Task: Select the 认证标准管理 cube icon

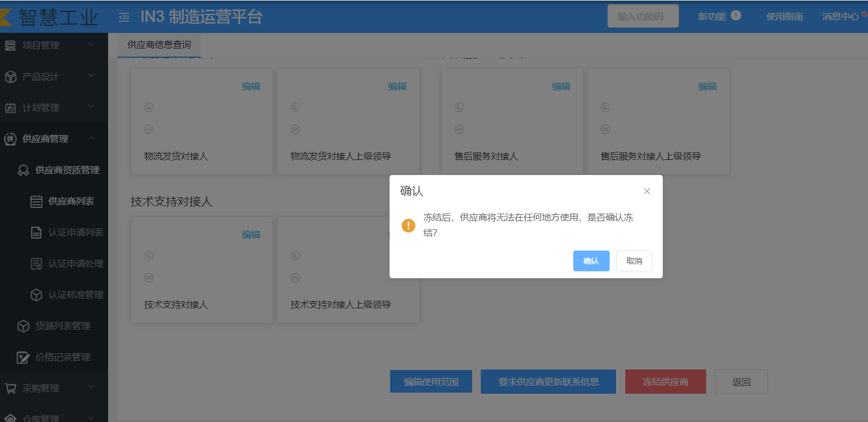Action: 35,294
